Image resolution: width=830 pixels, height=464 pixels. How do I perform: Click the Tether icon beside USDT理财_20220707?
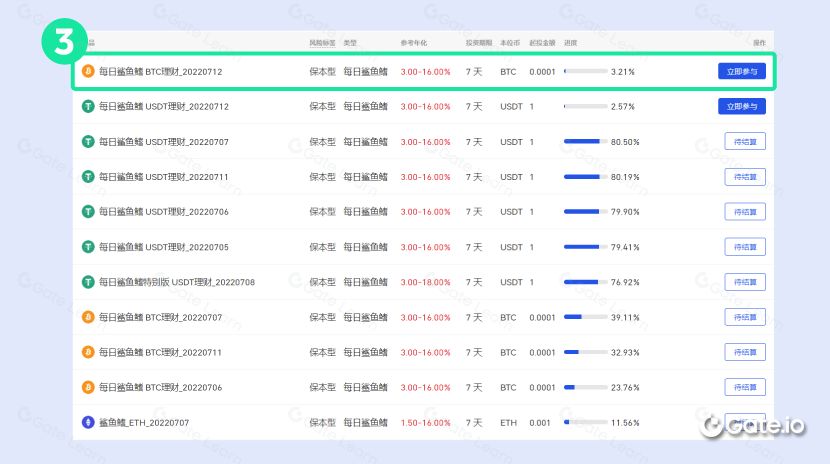tap(88, 142)
